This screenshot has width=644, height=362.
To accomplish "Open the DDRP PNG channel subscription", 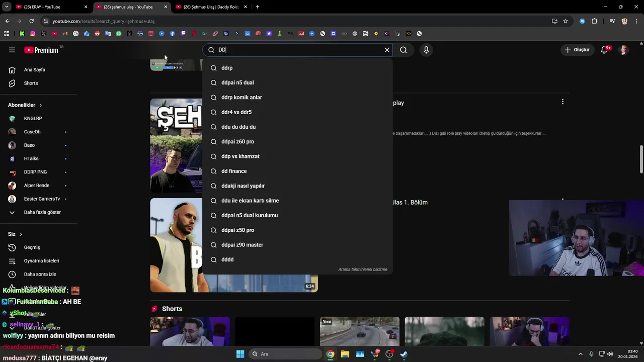I will 35,172.
